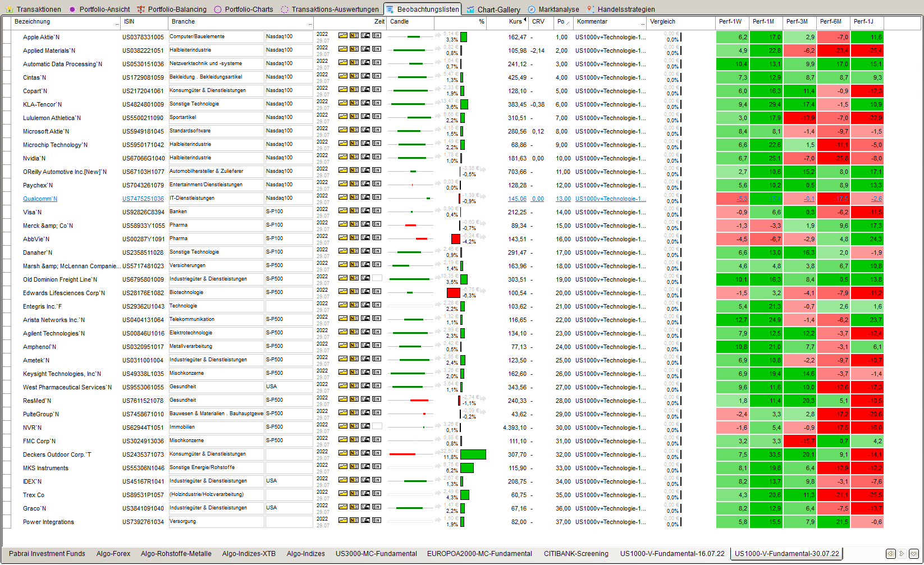Open the news icon in the Applied Materials row
This screenshot has height=565, width=924.
354,49
